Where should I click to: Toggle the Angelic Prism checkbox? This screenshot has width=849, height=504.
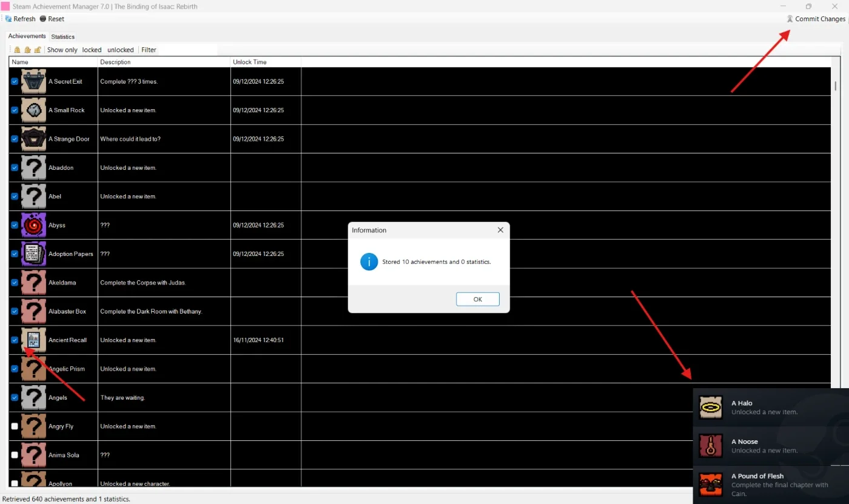[15, 369]
